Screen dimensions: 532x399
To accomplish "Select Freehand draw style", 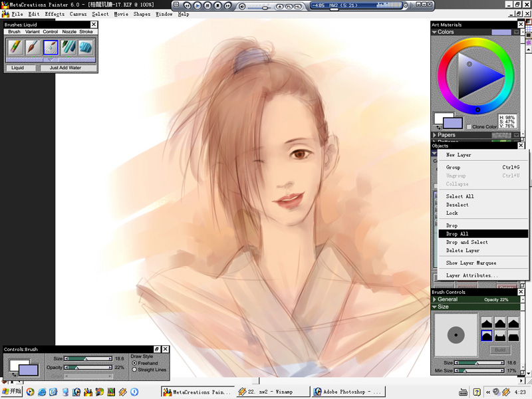I will point(134,363).
